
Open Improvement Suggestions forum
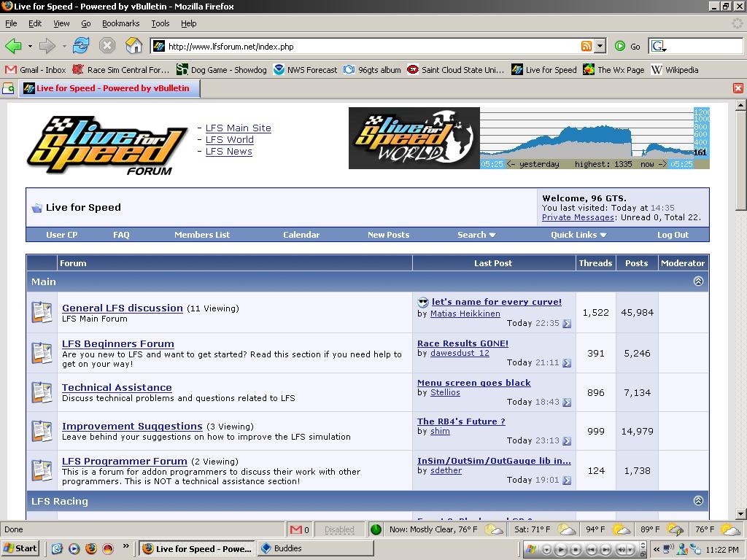[132, 426]
